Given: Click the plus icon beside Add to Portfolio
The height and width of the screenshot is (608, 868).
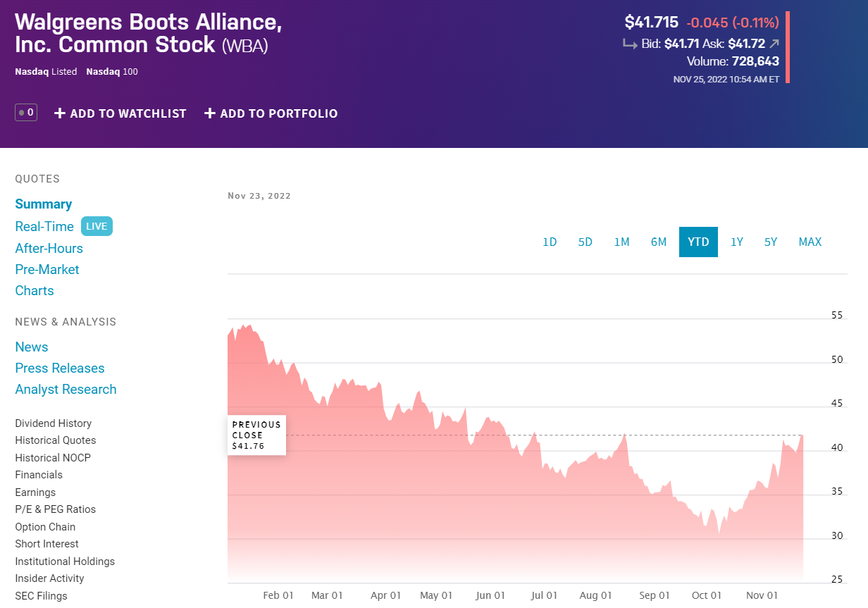Looking at the screenshot, I should pyautogui.click(x=210, y=113).
